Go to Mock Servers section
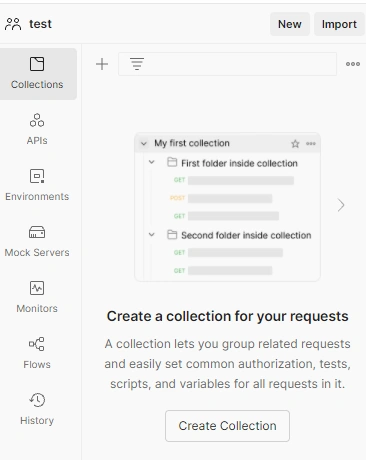Screen dimensions: 366x460 37,242
